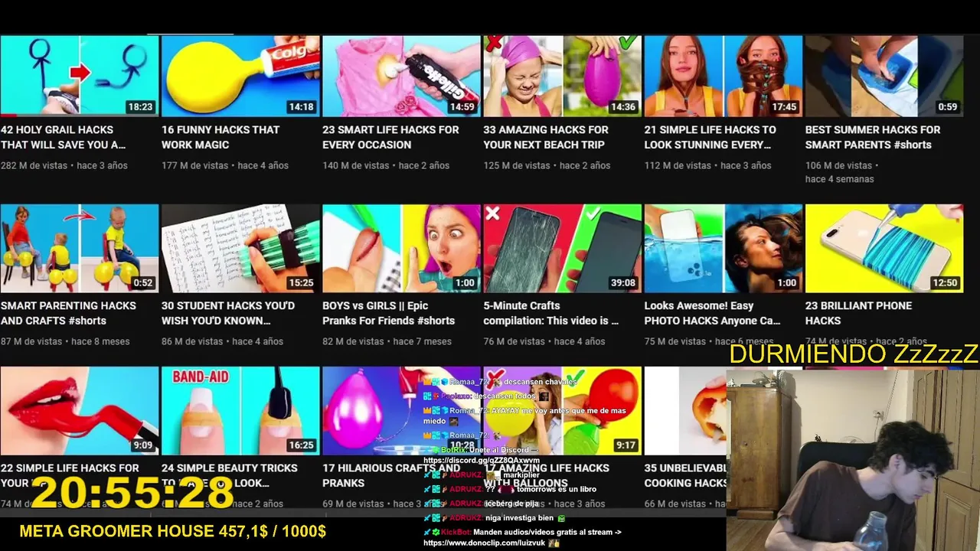980x551 pixels.
Task: Click title '23 BRILLIANT PHONE HACKS'
Action: (858, 313)
